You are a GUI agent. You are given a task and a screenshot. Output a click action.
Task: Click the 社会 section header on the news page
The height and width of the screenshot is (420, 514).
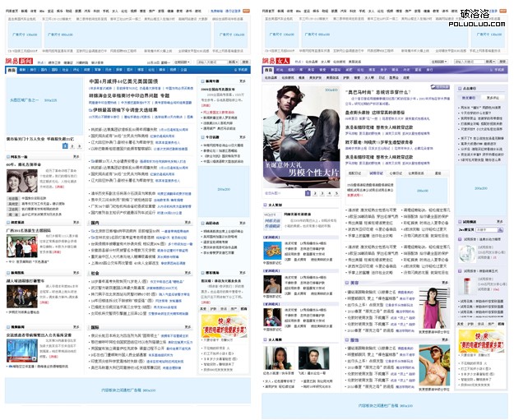click(x=95, y=273)
